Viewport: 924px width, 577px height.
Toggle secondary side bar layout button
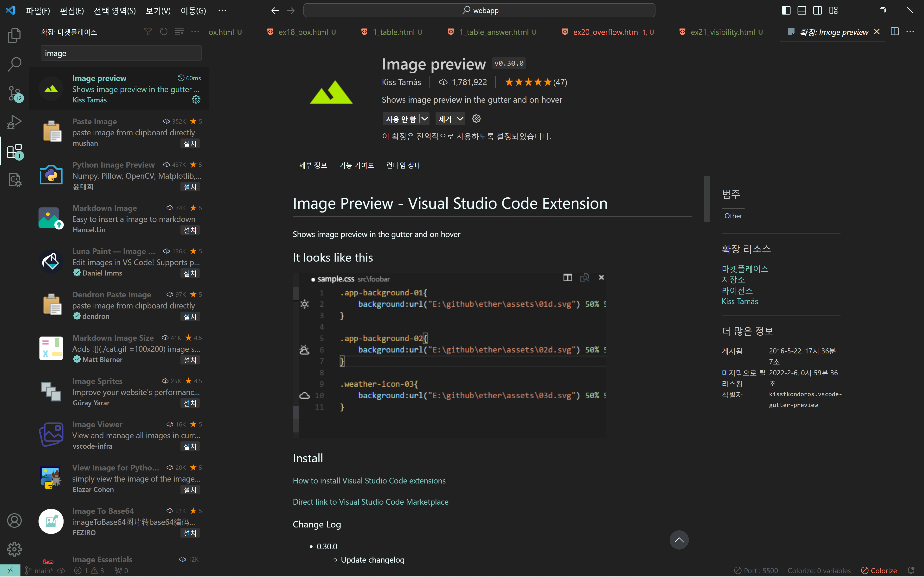coord(817,10)
